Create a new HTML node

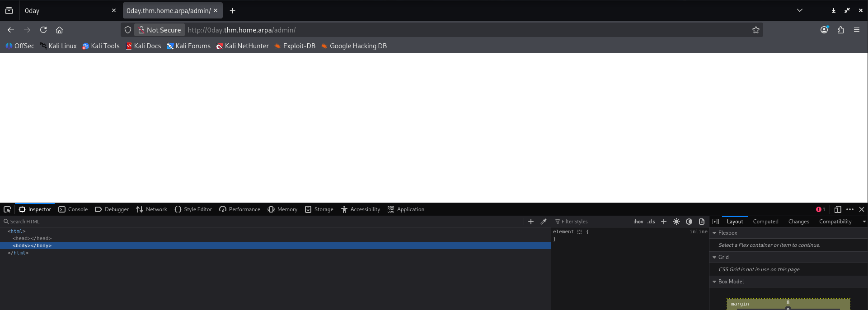pyautogui.click(x=531, y=222)
